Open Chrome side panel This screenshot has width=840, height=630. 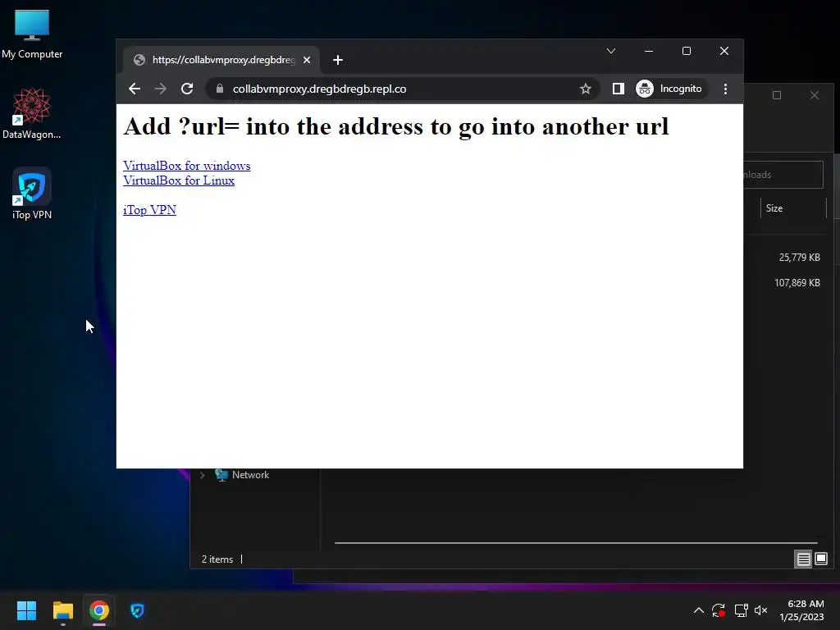point(619,89)
